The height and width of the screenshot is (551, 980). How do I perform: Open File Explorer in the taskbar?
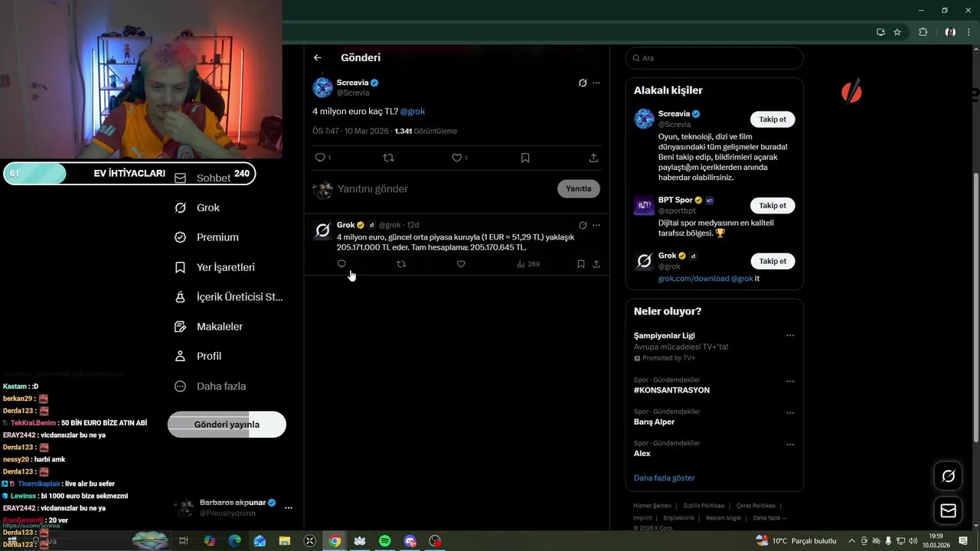tap(285, 541)
